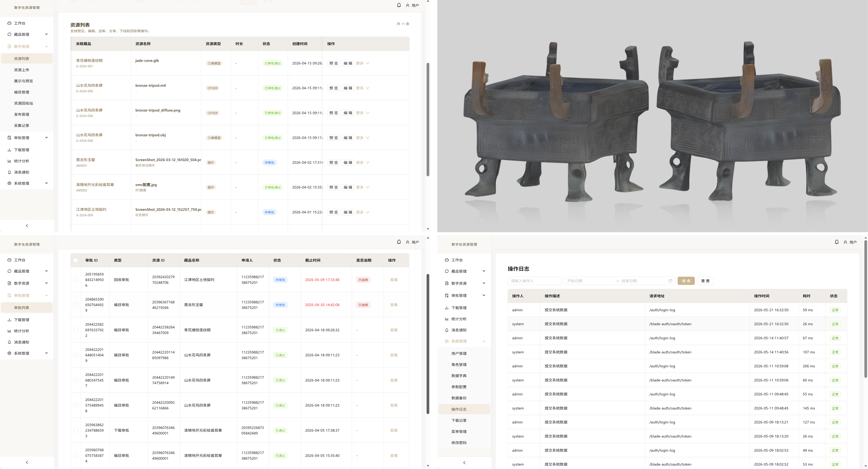This screenshot has width=868, height=469.
Task: Collapse the sidebar in the resource list window
Action: 27,226
